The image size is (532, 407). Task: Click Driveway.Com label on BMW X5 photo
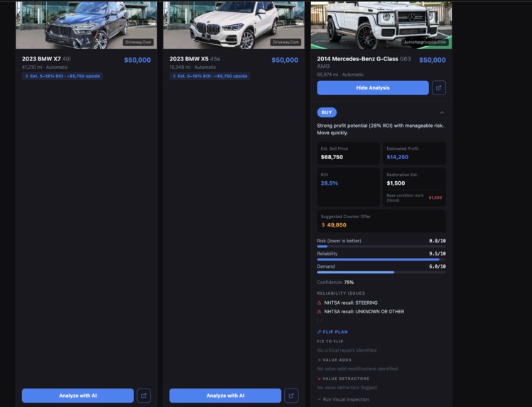click(x=286, y=43)
